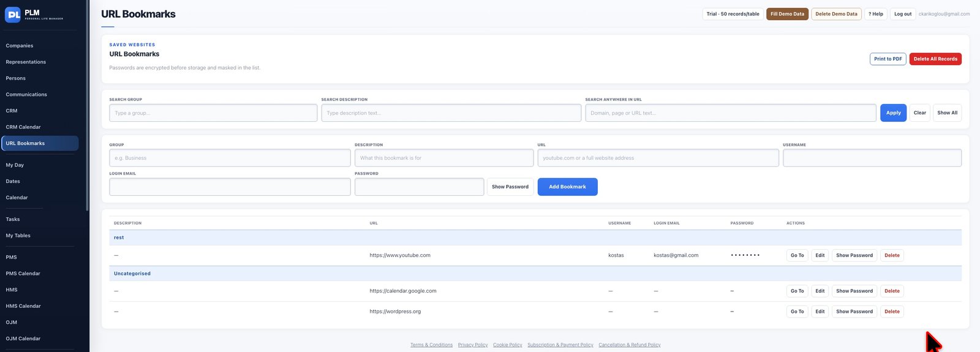Image resolution: width=980 pixels, height=352 pixels.
Task: Click Clear search button
Action: click(x=919, y=113)
